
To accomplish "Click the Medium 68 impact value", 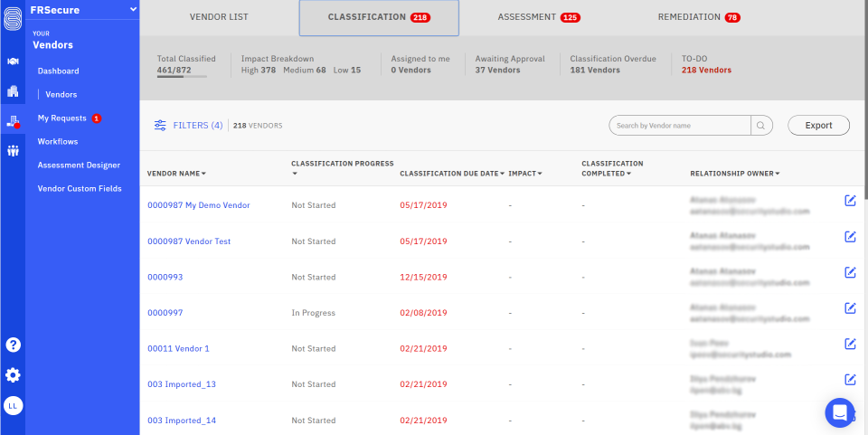I will pyautogui.click(x=305, y=71).
